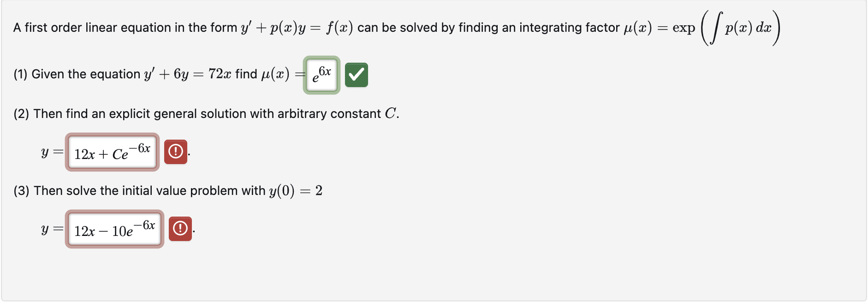Click the red-bordered general solution answer box
This screenshot has height=306, width=868.
pos(112,152)
